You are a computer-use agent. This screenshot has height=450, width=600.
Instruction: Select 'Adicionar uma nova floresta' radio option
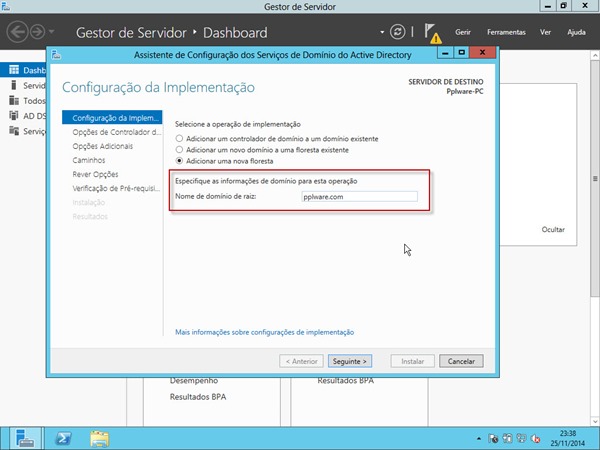[x=179, y=161]
